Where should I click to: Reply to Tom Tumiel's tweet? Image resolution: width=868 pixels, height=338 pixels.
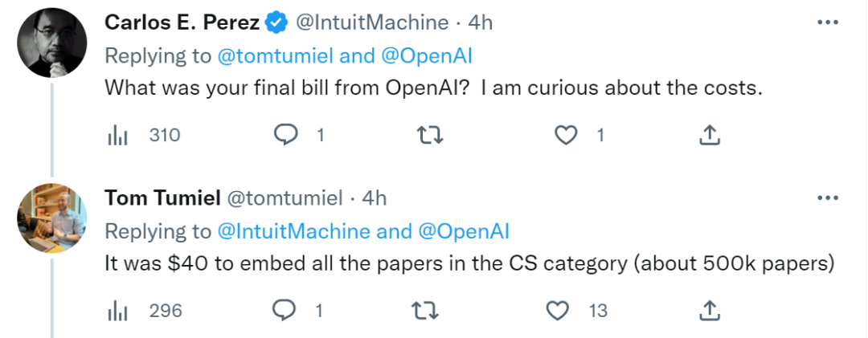[x=287, y=310]
